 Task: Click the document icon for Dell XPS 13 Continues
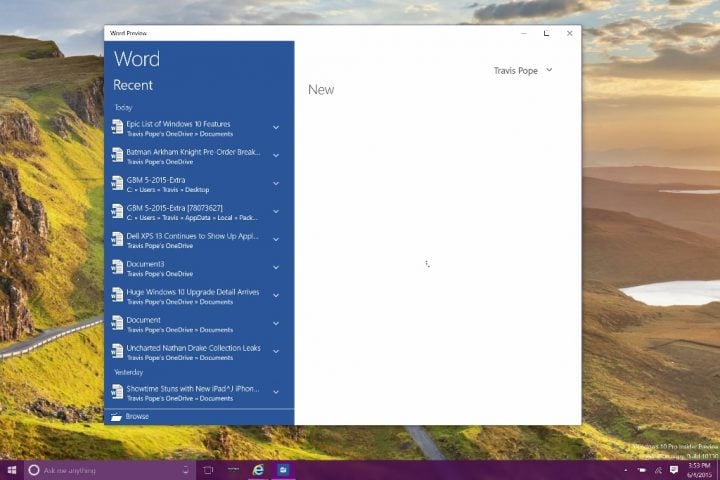[x=117, y=239]
